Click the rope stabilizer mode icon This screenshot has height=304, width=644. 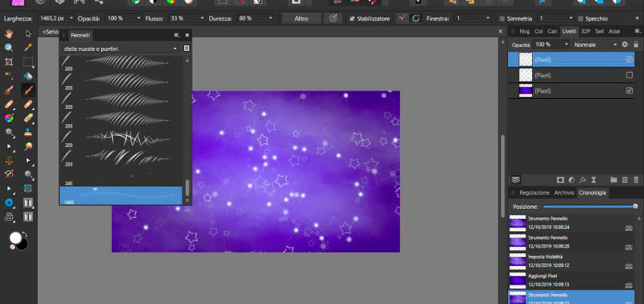pos(402,18)
